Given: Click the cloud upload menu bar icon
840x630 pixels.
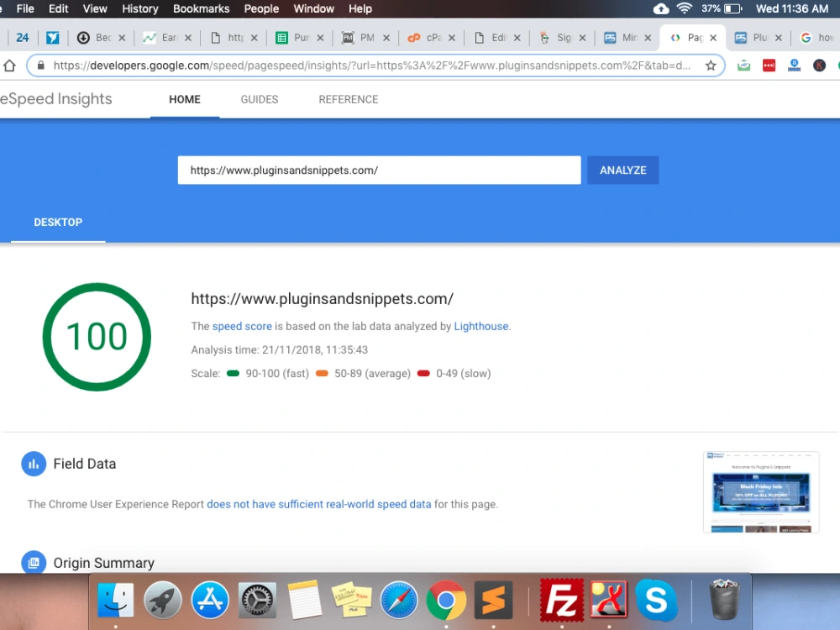Looking at the screenshot, I should coord(661,8).
